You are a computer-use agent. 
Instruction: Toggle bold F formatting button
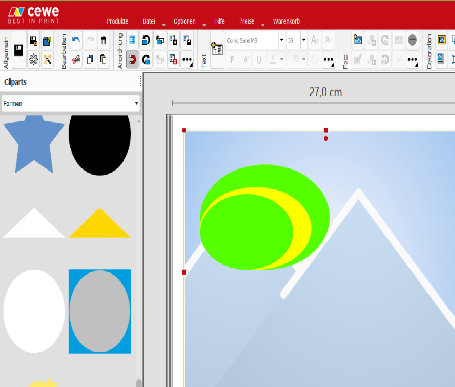point(232,60)
